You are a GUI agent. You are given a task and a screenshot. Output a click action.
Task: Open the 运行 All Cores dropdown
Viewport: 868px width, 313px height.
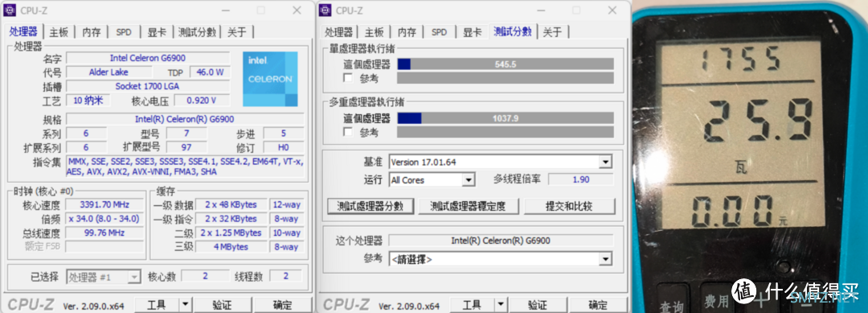tap(469, 179)
